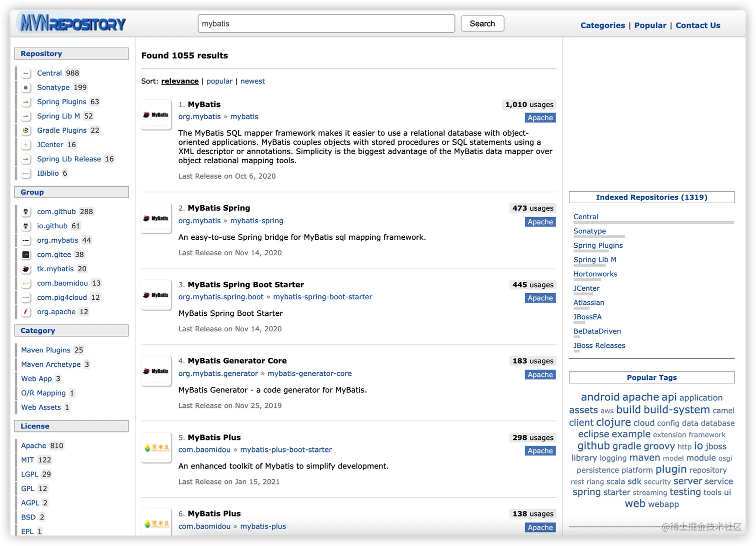Open the Hortonworks indexed repository
Viewport: 756px width, 546px height.
point(595,274)
